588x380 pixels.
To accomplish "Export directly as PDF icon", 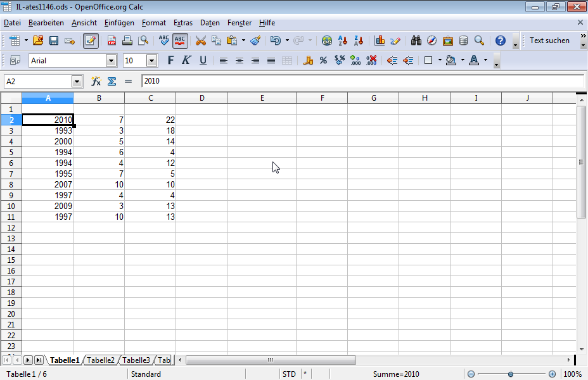I will [x=112, y=41].
